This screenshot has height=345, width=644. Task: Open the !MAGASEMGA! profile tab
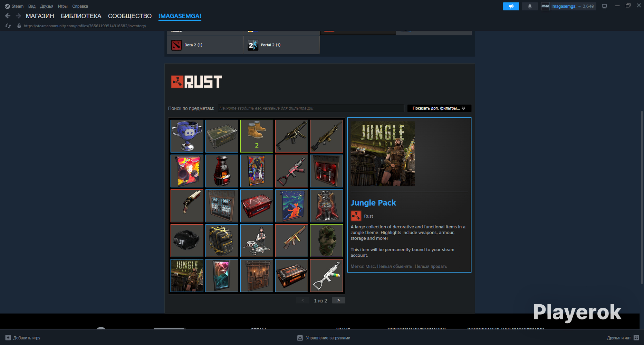pyautogui.click(x=180, y=16)
